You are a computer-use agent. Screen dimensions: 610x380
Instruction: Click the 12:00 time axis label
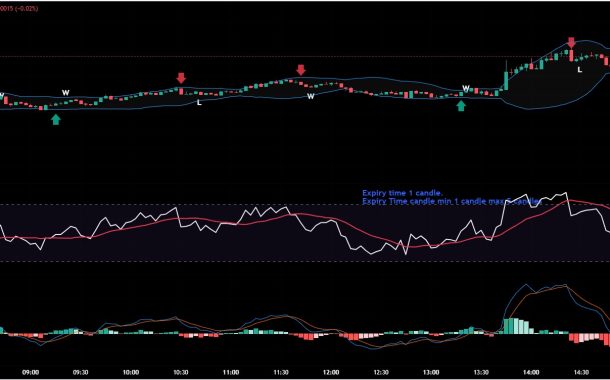(x=331, y=372)
